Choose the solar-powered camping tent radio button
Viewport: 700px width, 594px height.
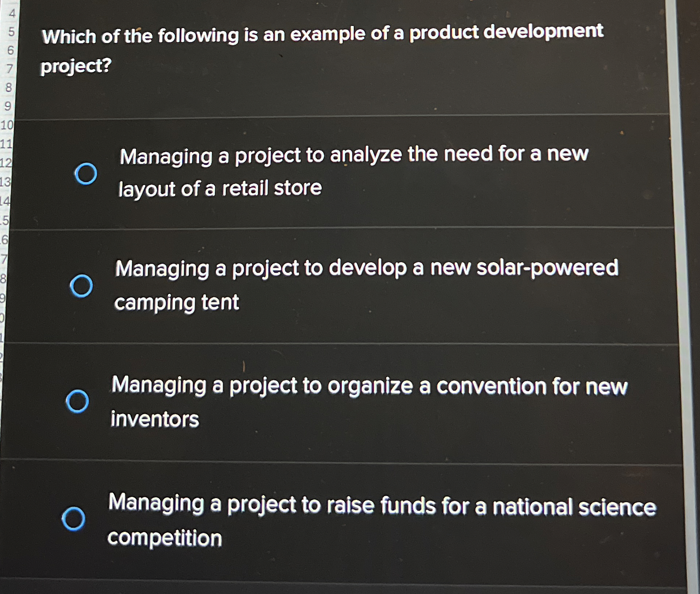pyautogui.click(x=81, y=286)
